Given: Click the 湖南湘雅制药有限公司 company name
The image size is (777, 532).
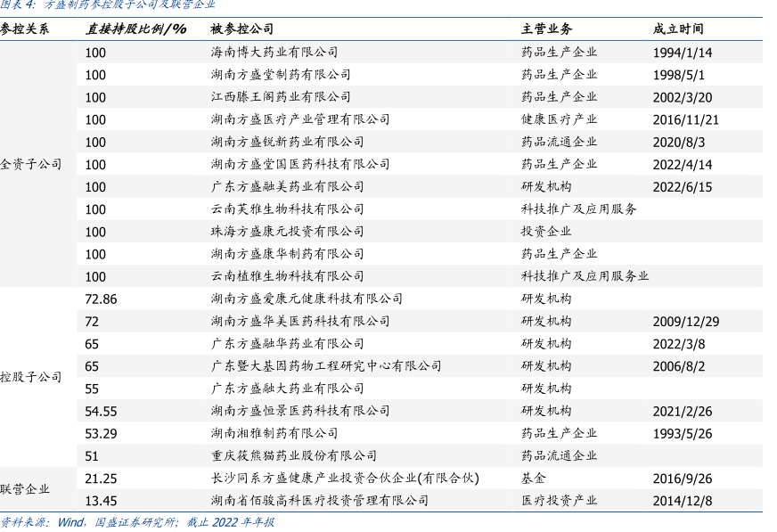Looking at the screenshot, I should [x=274, y=433].
